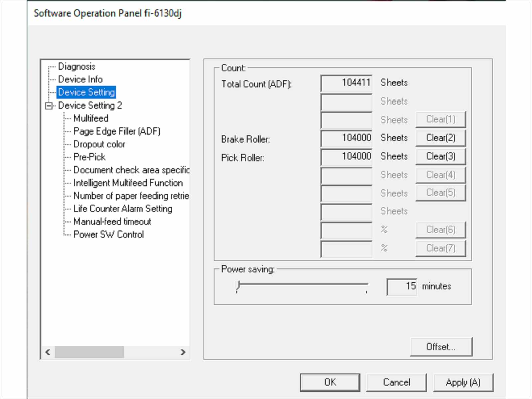Select Dropout color in the tree

click(x=99, y=144)
